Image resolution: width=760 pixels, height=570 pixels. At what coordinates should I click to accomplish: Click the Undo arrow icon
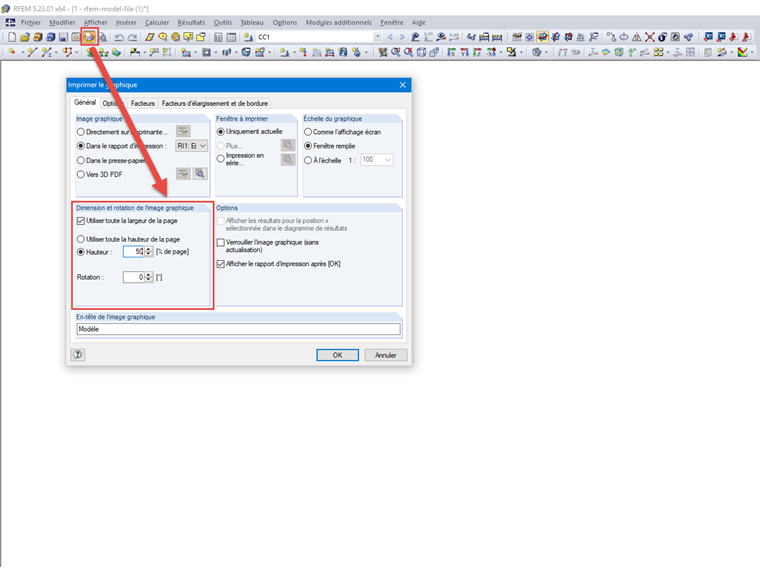click(x=119, y=37)
